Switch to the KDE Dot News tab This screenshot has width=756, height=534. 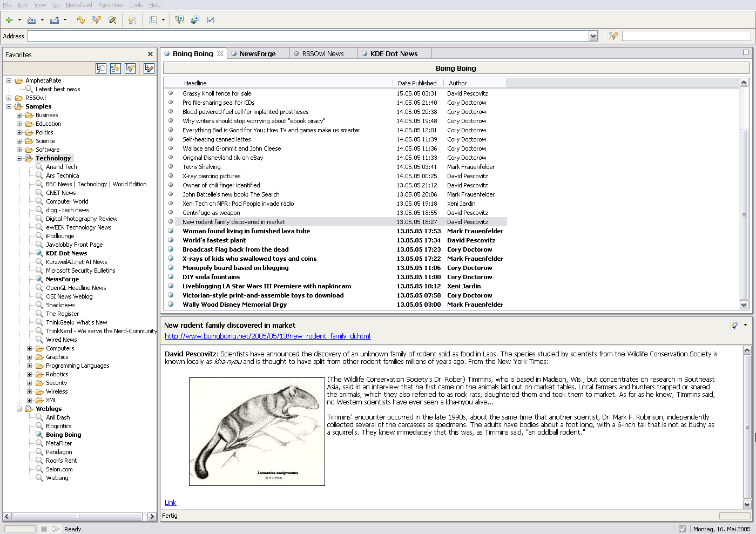click(394, 53)
